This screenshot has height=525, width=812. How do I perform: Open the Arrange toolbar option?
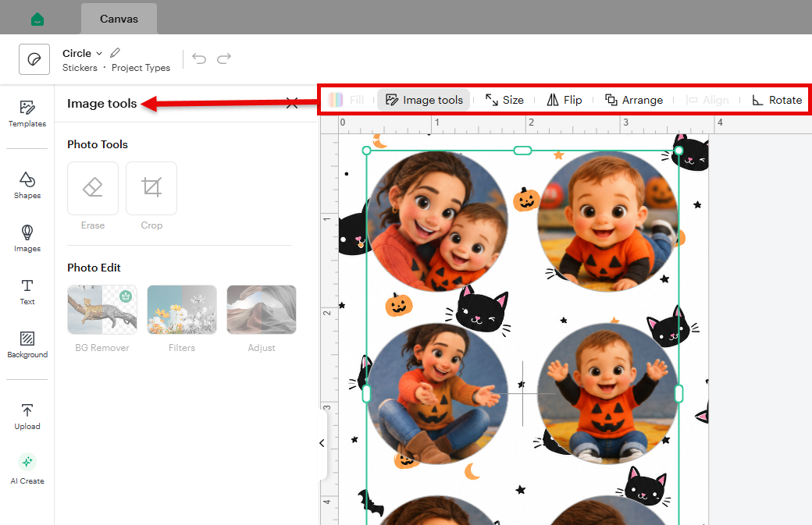click(634, 100)
